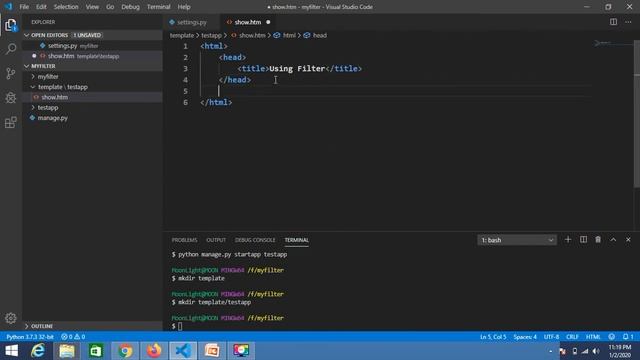Open the 1: bash terminal dropdown
The width and height of the screenshot is (640, 360).
517,240
